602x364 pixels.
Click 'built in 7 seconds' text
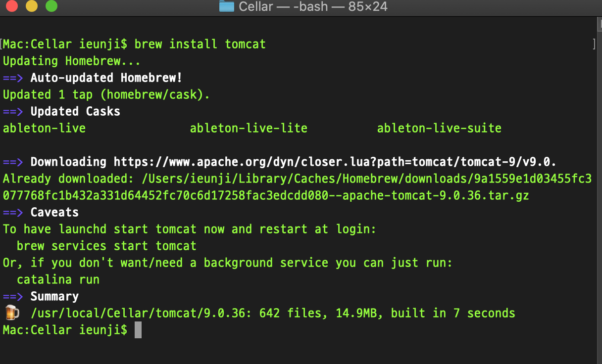click(x=453, y=313)
